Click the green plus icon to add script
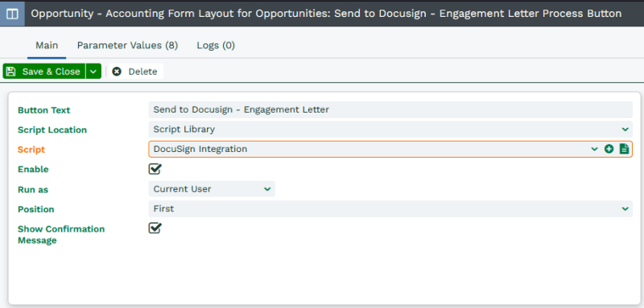The height and width of the screenshot is (308, 644). [x=609, y=150]
